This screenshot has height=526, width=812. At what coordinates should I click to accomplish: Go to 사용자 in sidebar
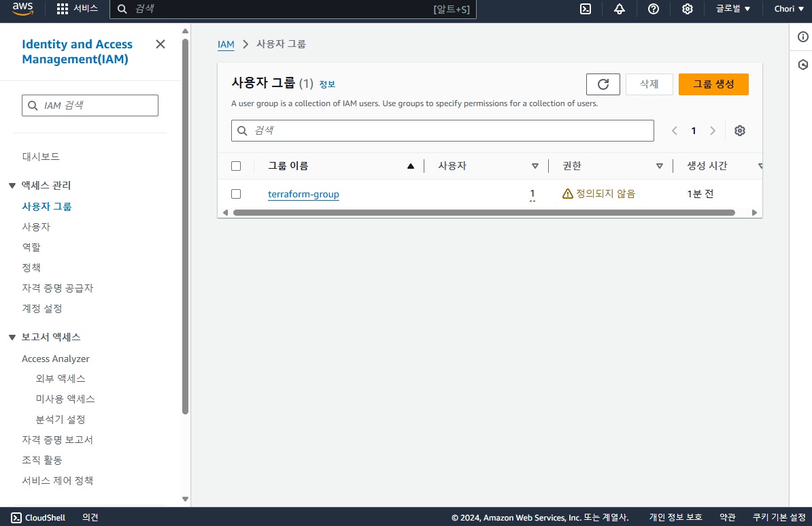[x=36, y=227]
